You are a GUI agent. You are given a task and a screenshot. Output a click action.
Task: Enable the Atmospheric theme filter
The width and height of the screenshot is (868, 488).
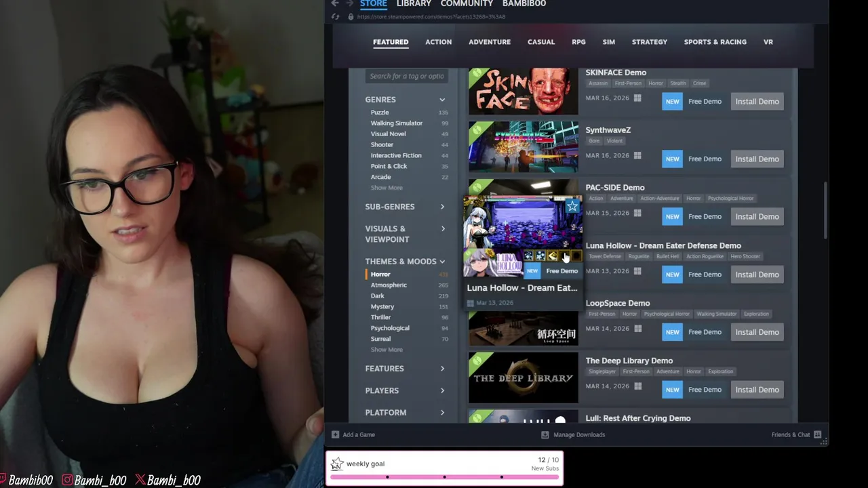tap(389, 285)
